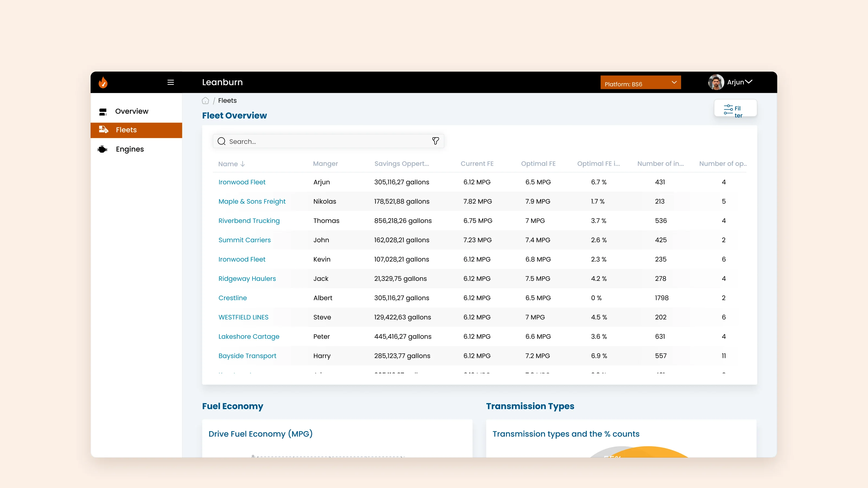Open Ironwood Fleet managed by Kevin
Image resolution: width=868 pixels, height=488 pixels.
tap(242, 259)
